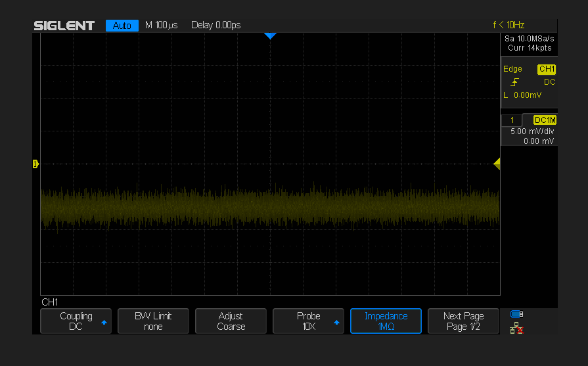The image size is (588, 366).
Task: Click the Edge trigger type label
Action: [x=512, y=69]
